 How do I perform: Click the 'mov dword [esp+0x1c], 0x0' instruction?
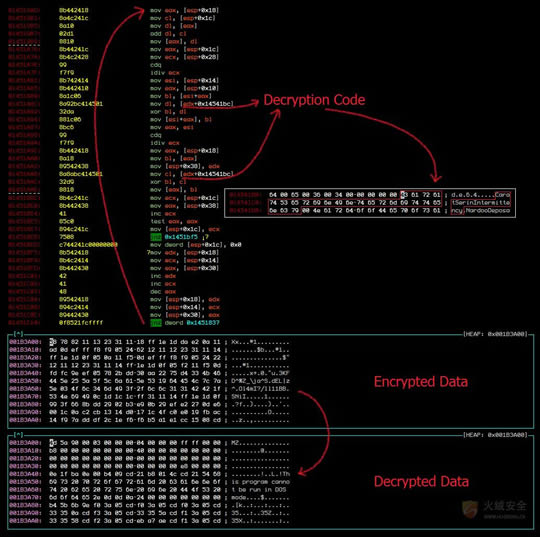196,245
